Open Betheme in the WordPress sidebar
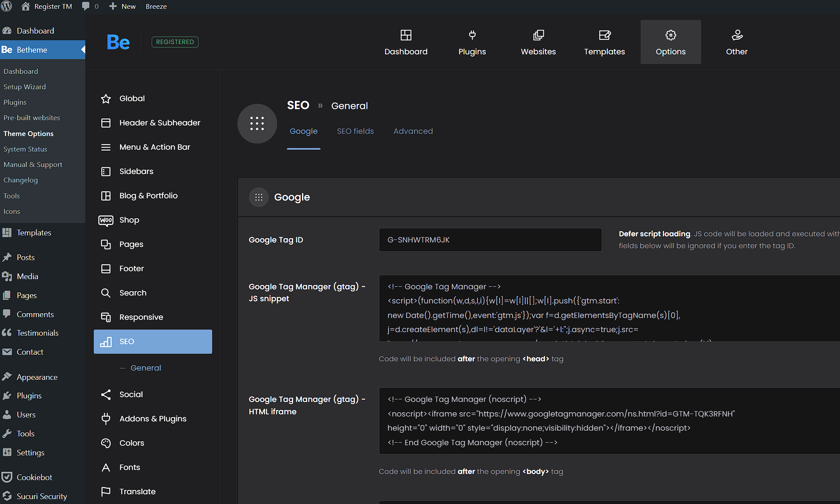 [42, 50]
